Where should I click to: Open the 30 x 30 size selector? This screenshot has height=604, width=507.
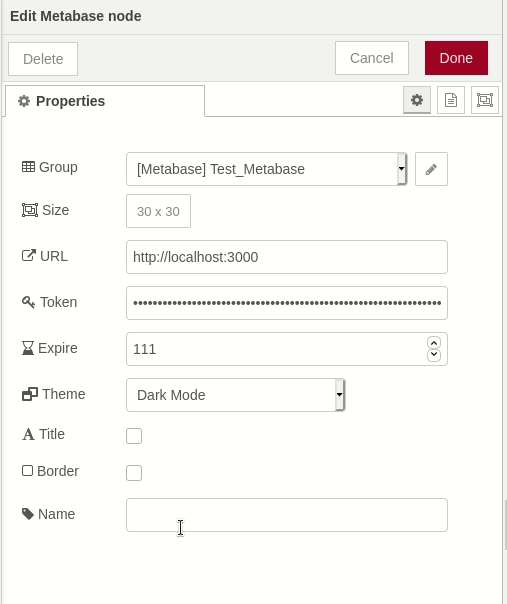coord(158,211)
